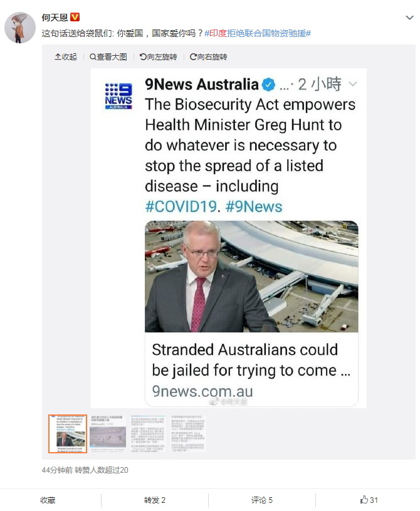Click the orange V verification badge
This screenshot has width=420, height=511.
pos(75,17)
